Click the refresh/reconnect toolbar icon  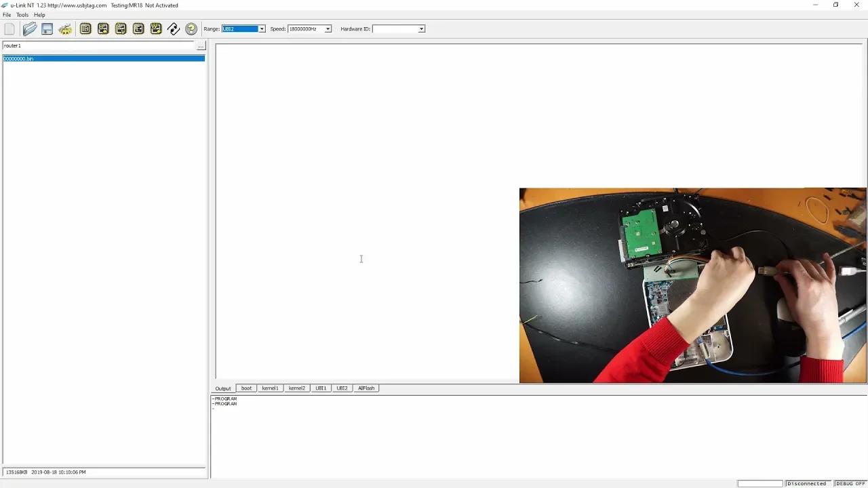pyautogui.click(x=174, y=28)
